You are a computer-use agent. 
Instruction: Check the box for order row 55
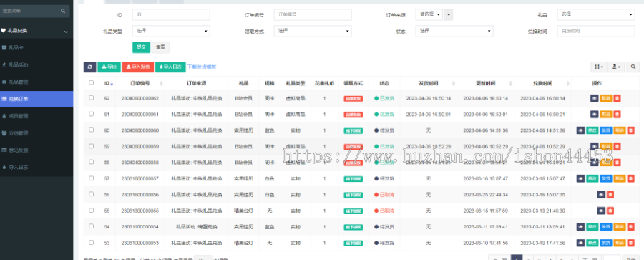pyautogui.click(x=91, y=211)
